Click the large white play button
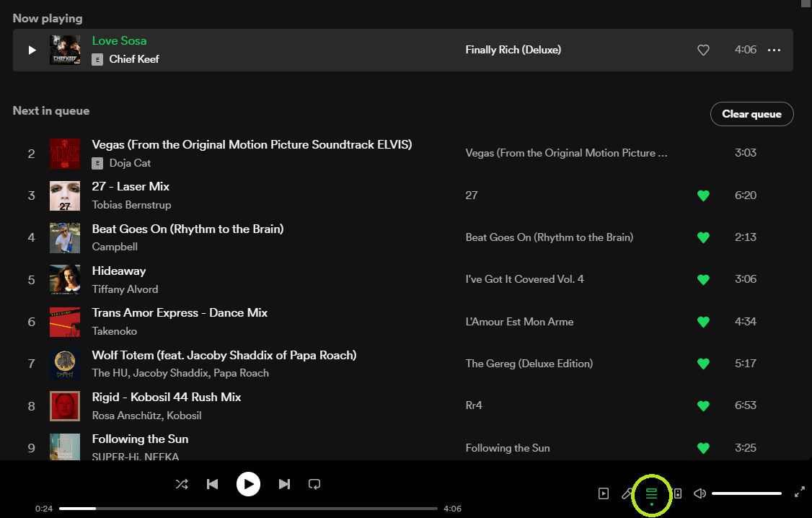 pyautogui.click(x=249, y=484)
